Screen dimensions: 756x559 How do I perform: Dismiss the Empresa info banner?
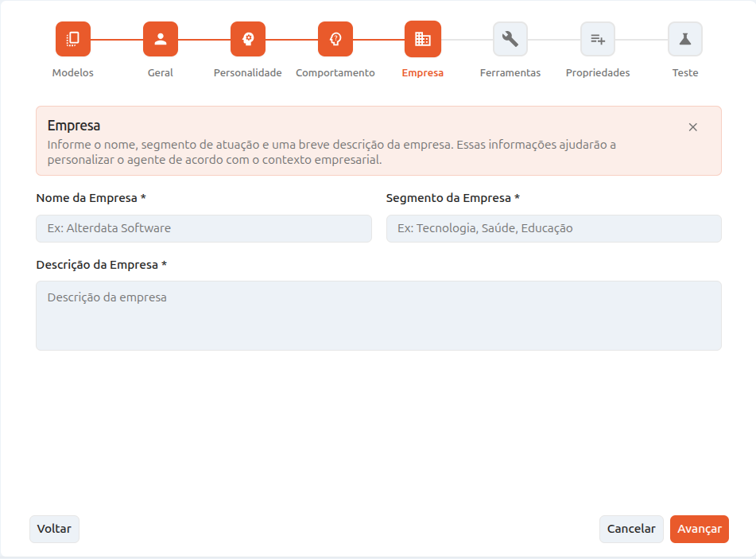point(693,127)
